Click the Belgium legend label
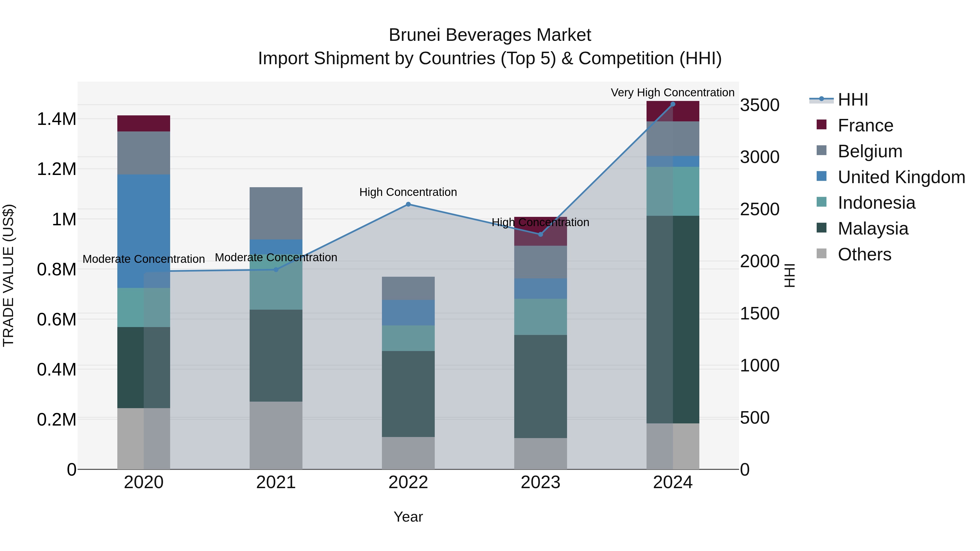Screen dimensions: 980x551 870,151
